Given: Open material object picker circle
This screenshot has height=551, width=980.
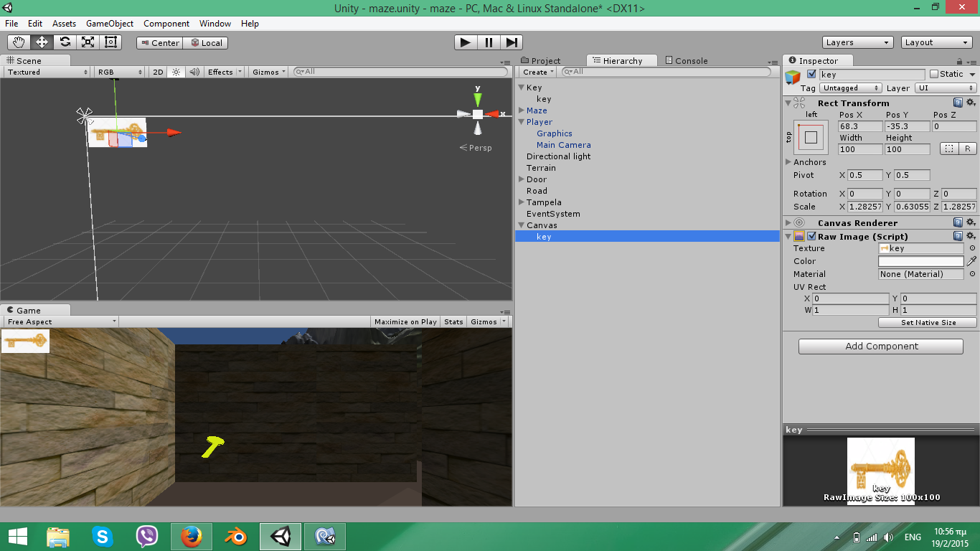Looking at the screenshot, I should (972, 274).
